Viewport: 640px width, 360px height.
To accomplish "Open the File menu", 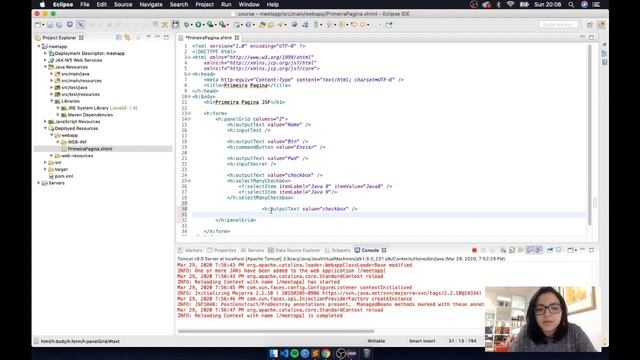I will 85,4.
